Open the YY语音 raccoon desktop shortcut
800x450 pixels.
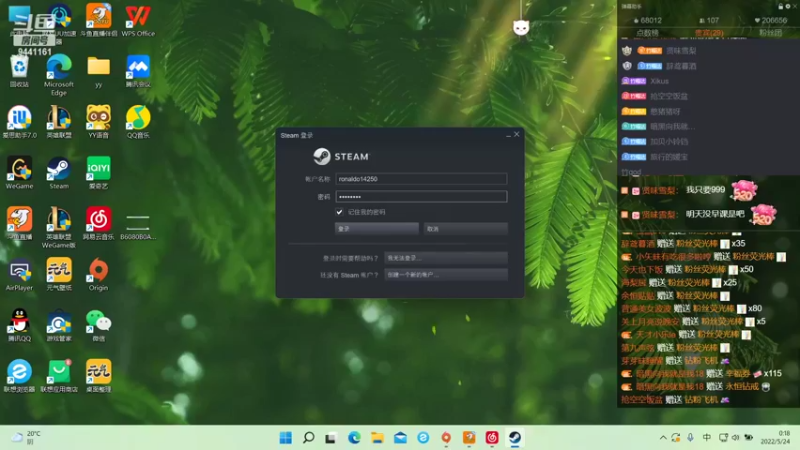tap(98, 122)
